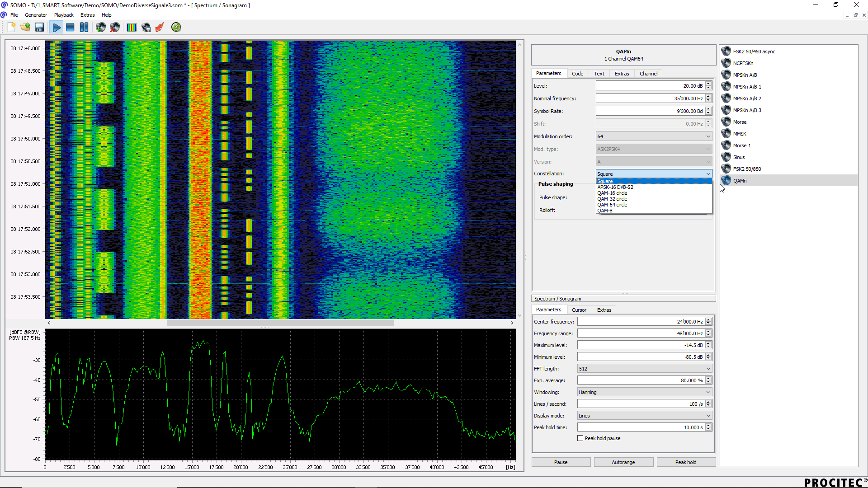The height and width of the screenshot is (488, 868).
Task: Open a file with the folder icon
Action: pos(25,28)
